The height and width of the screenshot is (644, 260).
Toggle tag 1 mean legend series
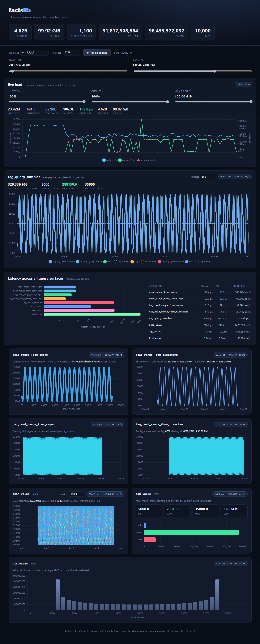coord(94,262)
